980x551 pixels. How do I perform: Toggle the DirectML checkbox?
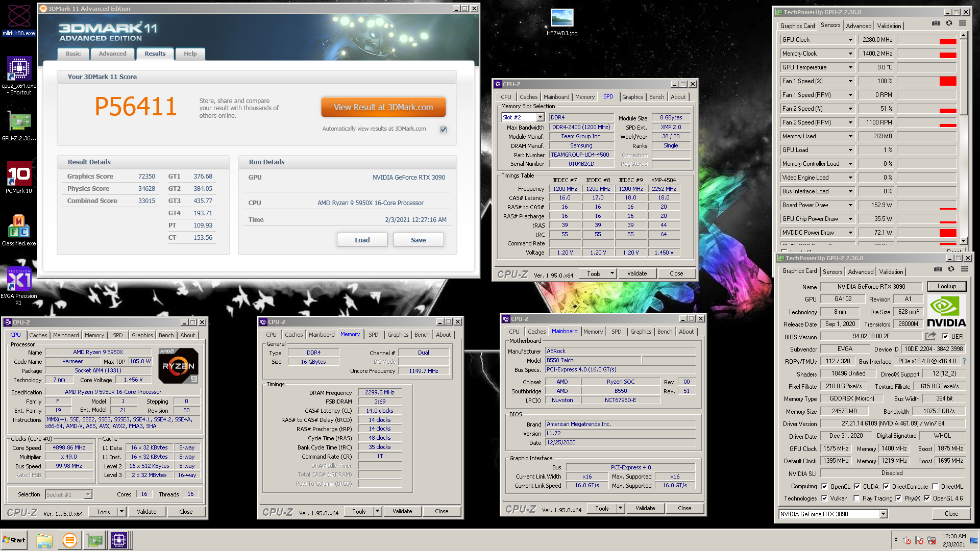935,486
